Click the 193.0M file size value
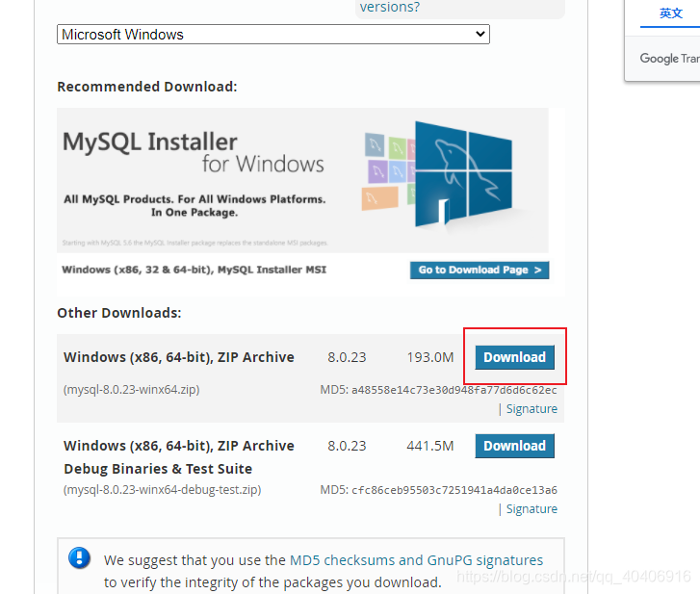Viewport: 700px width, 594px height. click(429, 357)
